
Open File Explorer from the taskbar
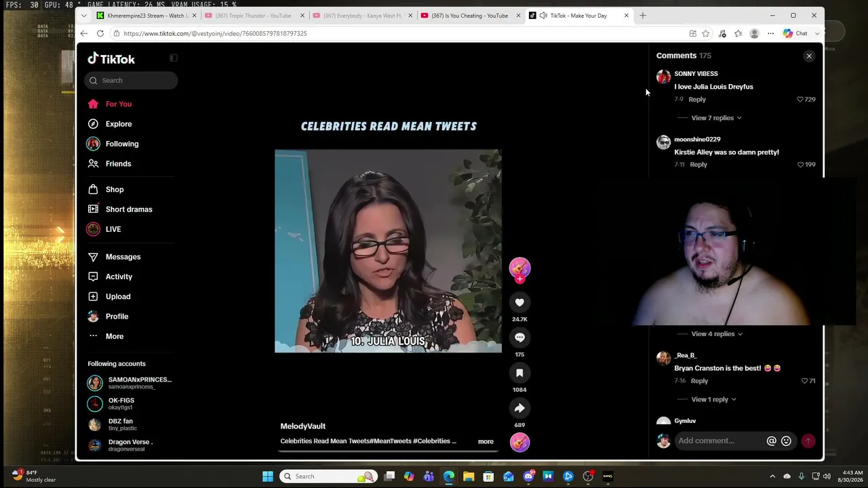(x=469, y=476)
